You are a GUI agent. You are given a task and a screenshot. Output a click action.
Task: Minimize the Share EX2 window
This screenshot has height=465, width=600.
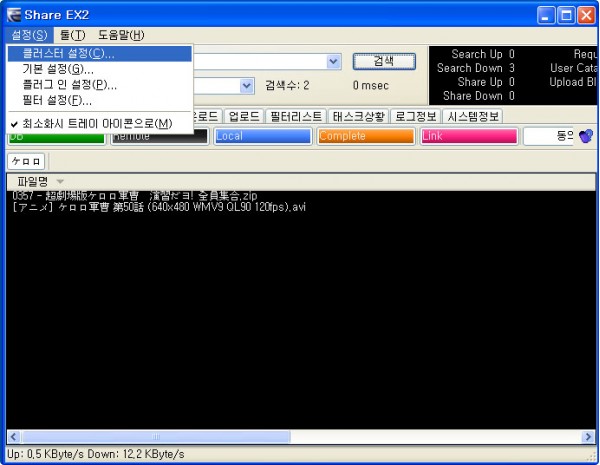coord(546,16)
